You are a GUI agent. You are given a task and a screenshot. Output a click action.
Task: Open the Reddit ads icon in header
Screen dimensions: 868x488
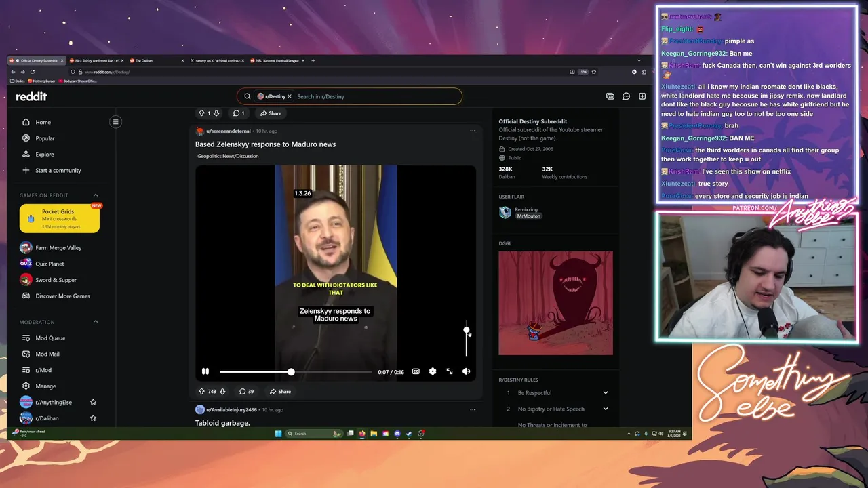[x=610, y=96]
